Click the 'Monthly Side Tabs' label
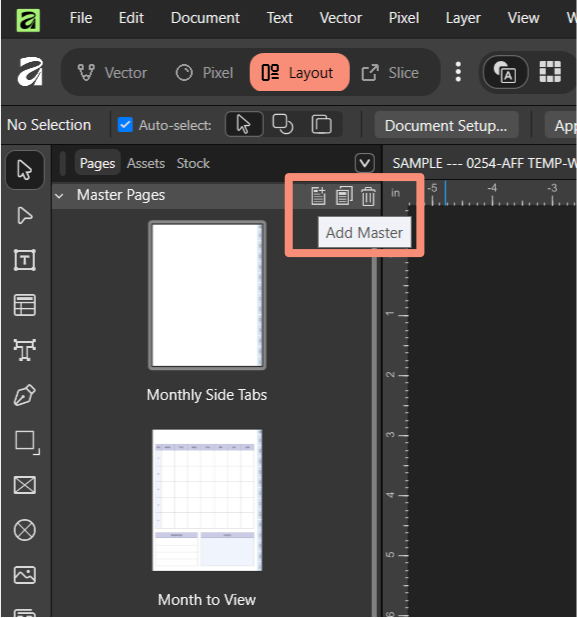Screen dimensions: 577x618 coord(207,395)
